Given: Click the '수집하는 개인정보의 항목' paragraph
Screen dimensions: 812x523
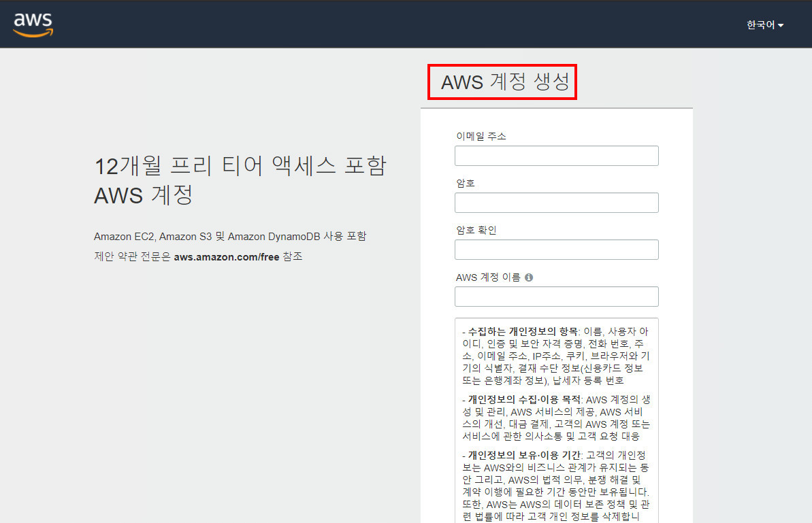Looking at the screenshot, I should [x=555, y=356].
